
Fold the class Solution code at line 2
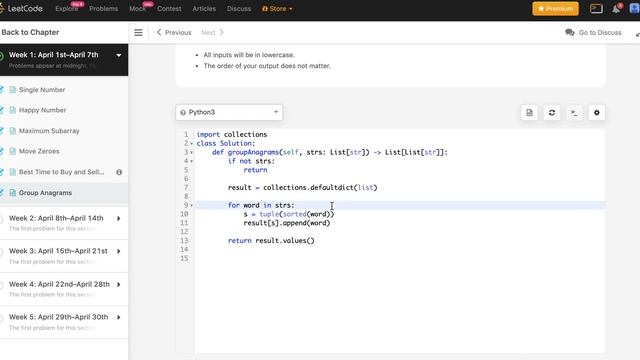[x=191, y=144]
